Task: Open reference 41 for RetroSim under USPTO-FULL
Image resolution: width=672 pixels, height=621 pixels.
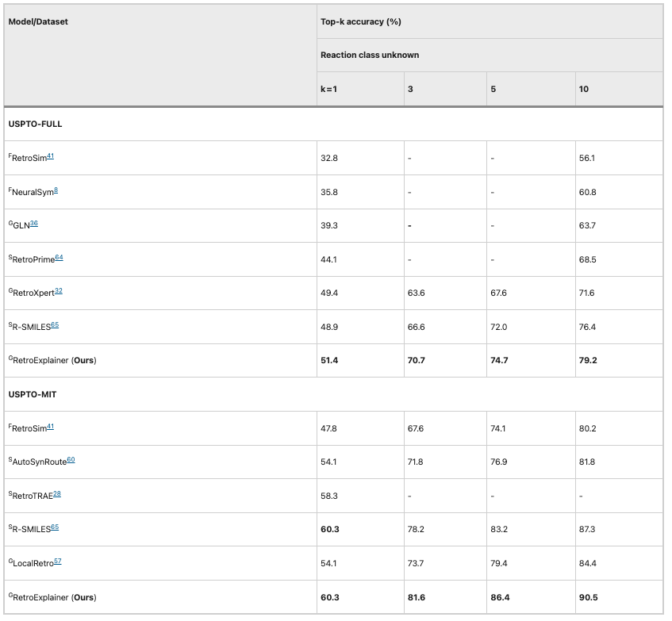Action: [50, 156]
